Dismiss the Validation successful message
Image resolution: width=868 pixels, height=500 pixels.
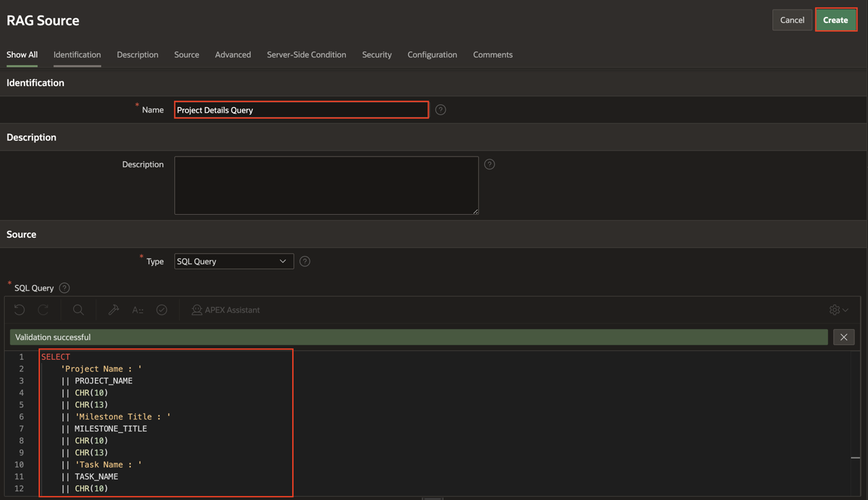pyautogui.click(x=844, y=337)
